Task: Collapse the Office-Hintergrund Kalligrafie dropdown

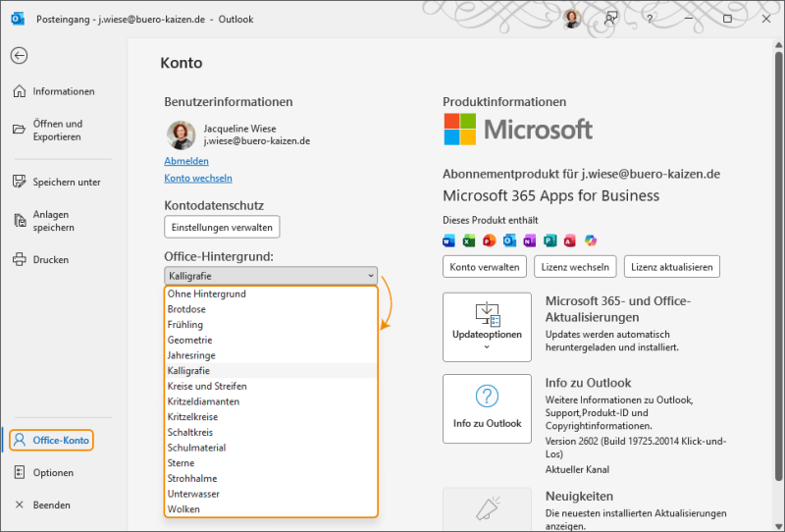Action: [271, 276]
